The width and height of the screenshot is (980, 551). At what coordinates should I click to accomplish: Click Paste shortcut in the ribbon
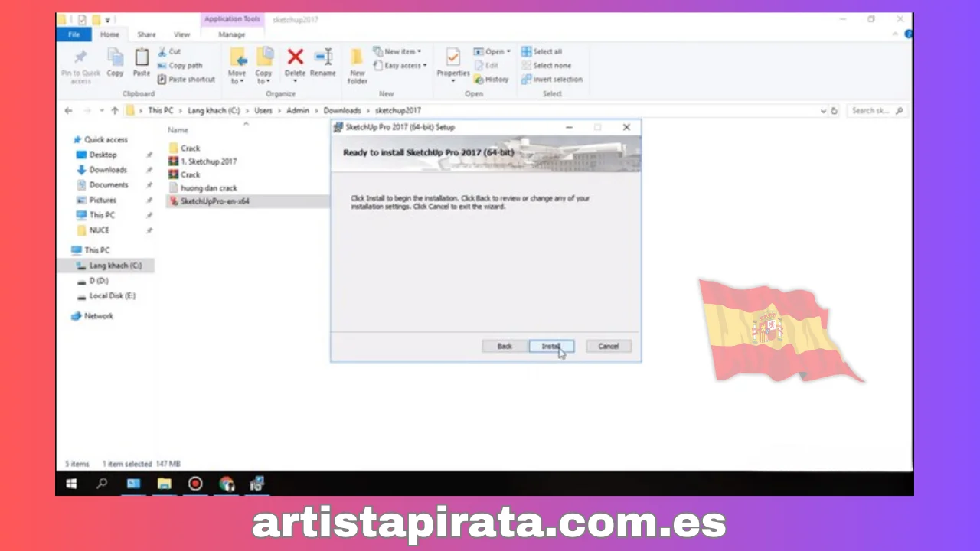(186, 79)
